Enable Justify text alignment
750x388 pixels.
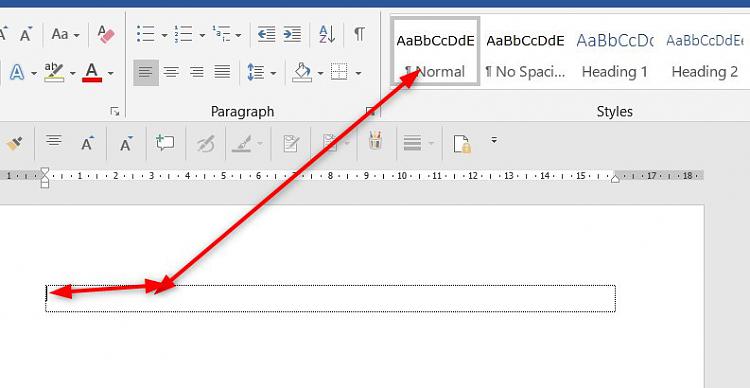(x=222, y=73)
